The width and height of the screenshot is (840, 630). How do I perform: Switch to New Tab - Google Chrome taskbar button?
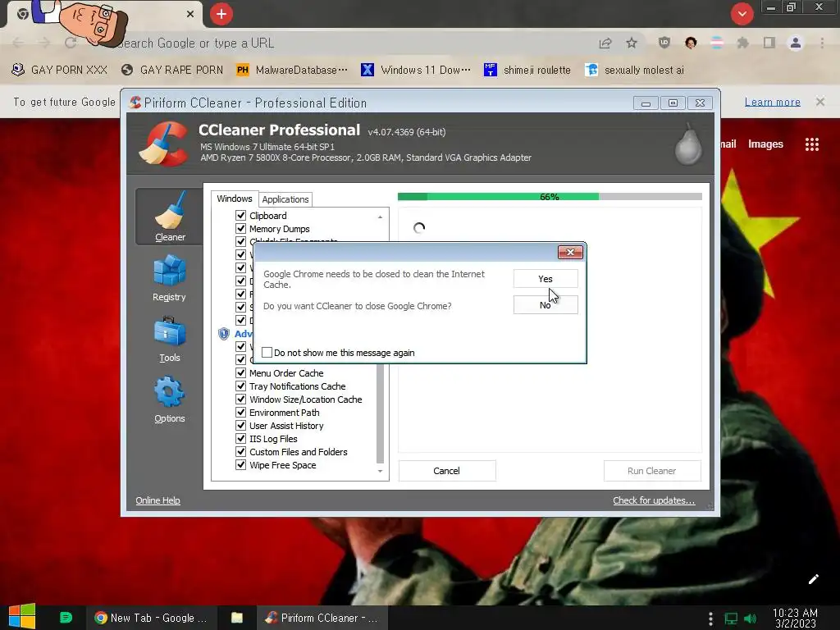pyautogui.click(x=151, y=618)
